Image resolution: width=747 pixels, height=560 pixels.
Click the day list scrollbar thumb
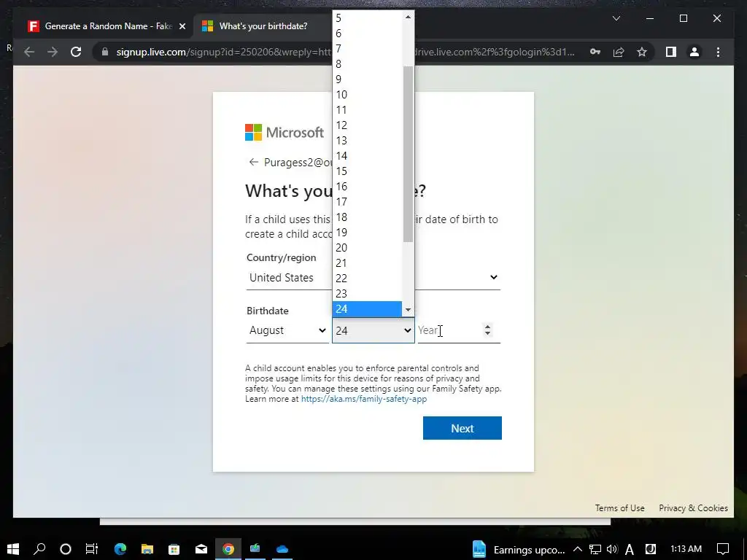pos(408,154)
